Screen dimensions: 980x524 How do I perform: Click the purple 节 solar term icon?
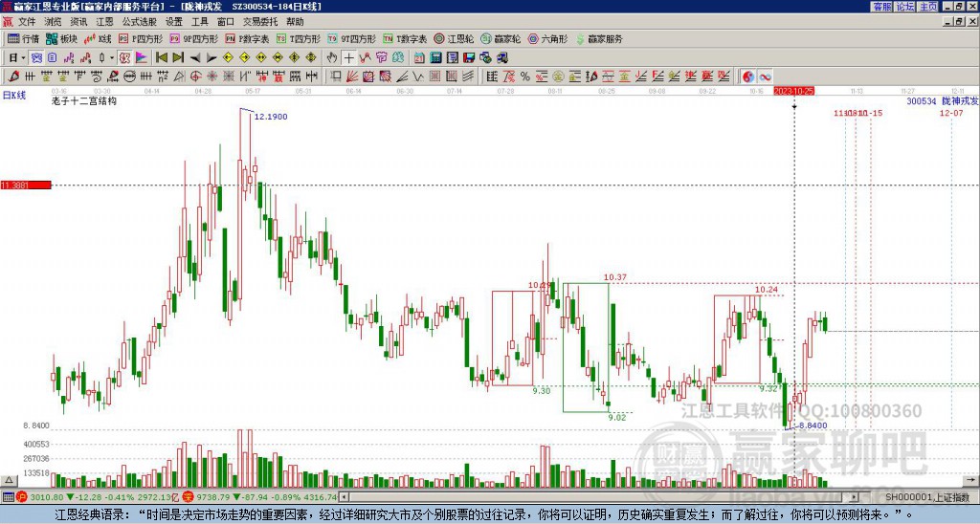(381, 57)
